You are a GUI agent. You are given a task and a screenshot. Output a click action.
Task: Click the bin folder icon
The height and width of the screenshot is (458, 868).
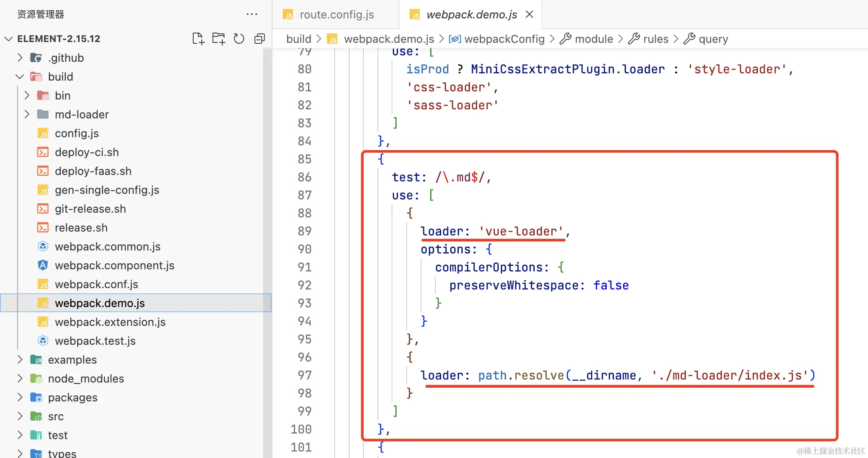click(x=43, y=95)
